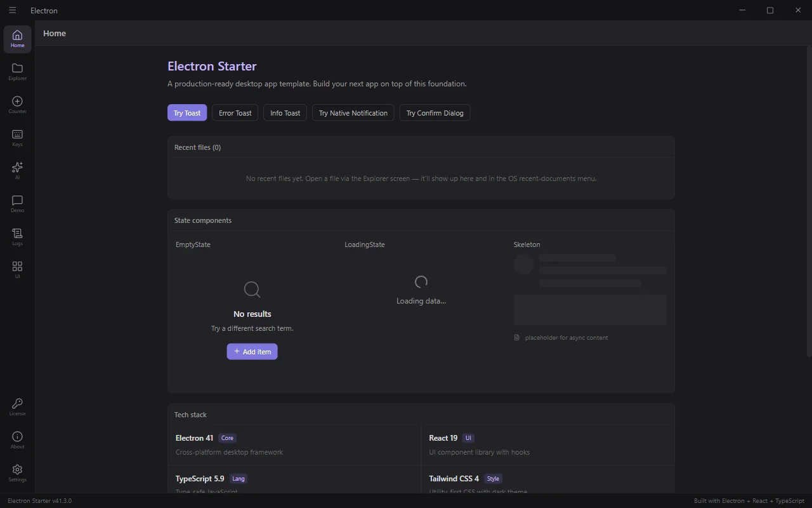The height and width of the screenshot is (508, 812).
Task: Click the Loading data... text
Action: (x=421, y=301)
